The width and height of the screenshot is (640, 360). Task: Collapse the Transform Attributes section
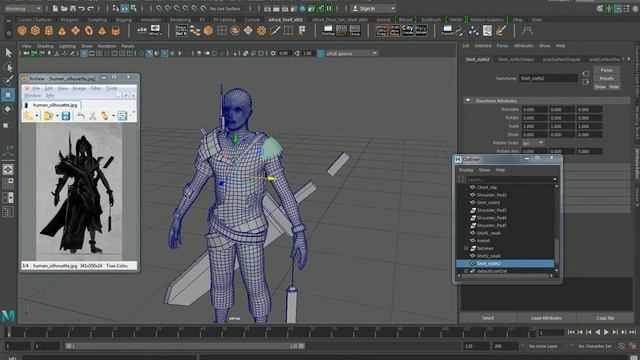(468, 100)
